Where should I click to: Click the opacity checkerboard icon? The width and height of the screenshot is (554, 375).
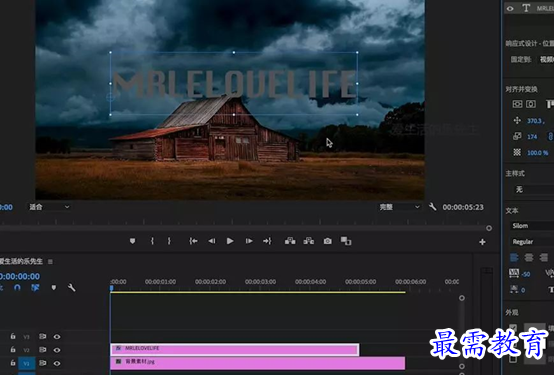[x=517, y=152]
